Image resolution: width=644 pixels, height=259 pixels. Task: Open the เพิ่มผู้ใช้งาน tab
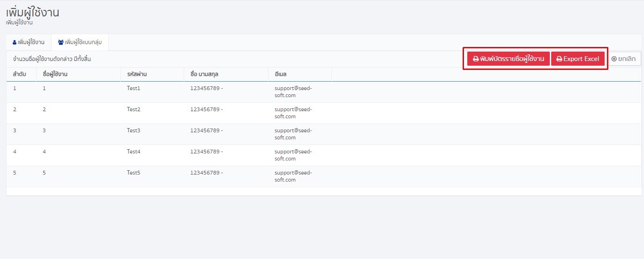tap(29, 42)
